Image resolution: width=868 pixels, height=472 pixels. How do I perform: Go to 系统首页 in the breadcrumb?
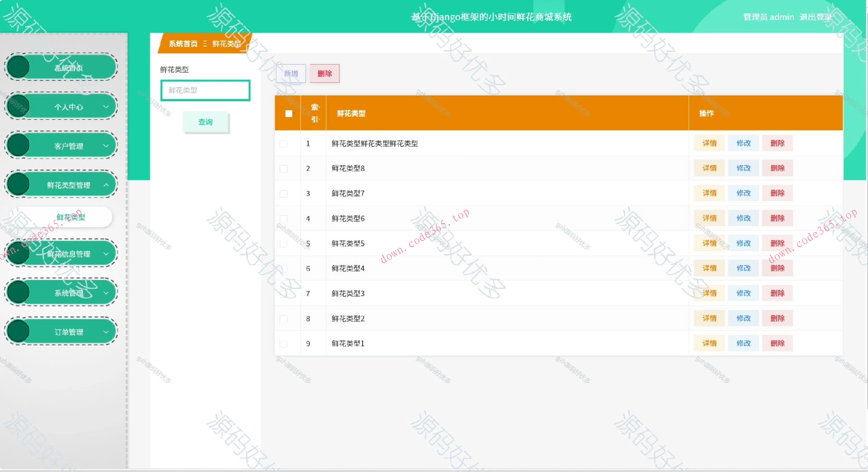[x=183, y=44]
